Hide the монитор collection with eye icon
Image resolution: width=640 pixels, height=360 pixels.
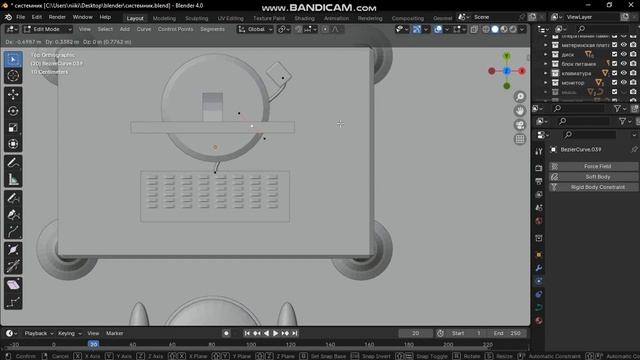tap(624, 82)
